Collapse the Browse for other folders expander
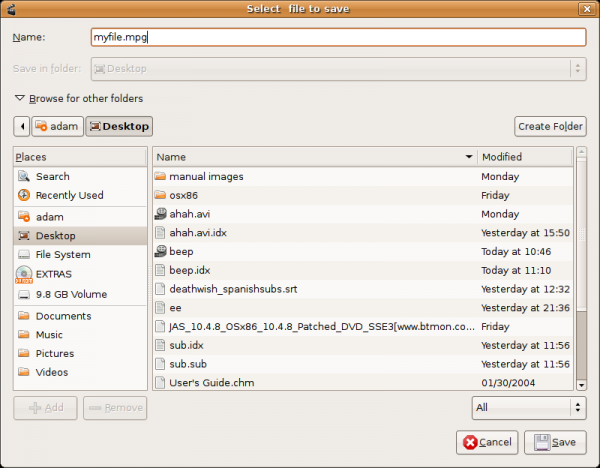 (x=20, y=99)
